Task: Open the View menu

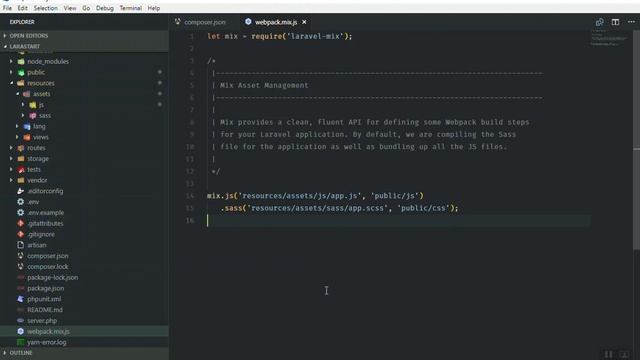Action: coord(70,8)
